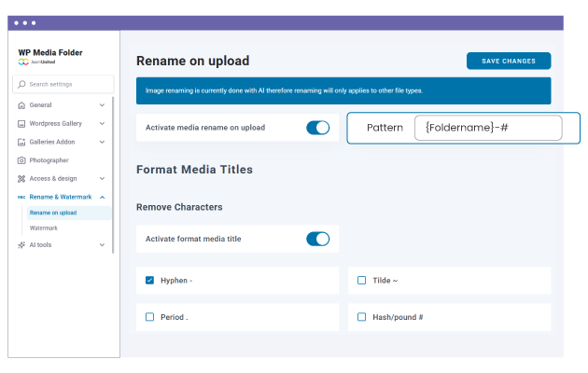
Task: Click the General home icon in sidebar
Action: tap(21, 105)
